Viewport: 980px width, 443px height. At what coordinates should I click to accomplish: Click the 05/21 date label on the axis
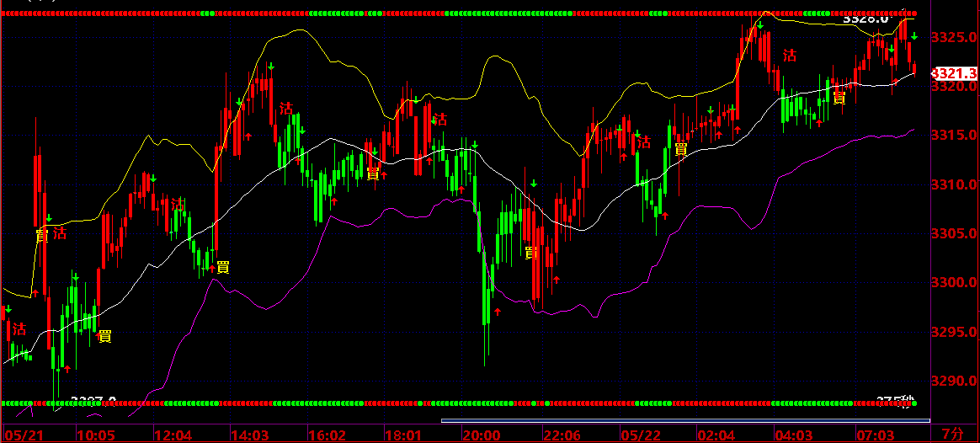21,435
